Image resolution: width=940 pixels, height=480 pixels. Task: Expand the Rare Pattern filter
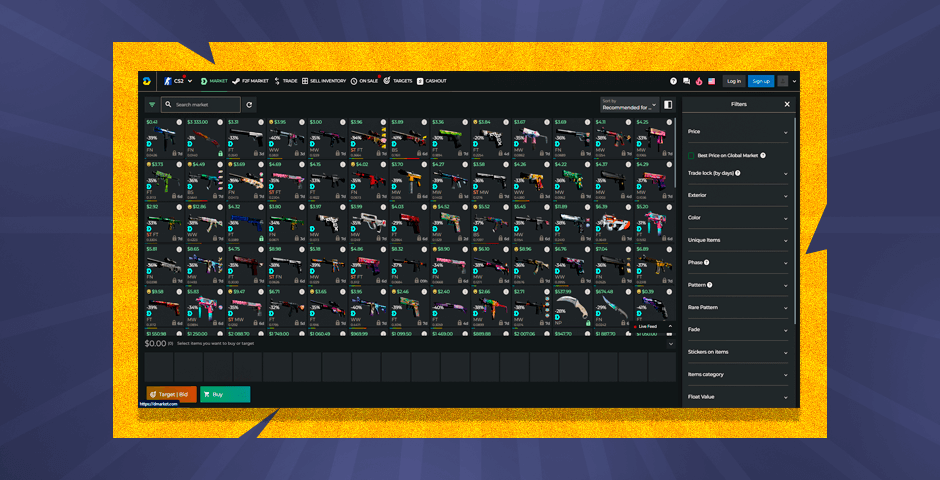coord(738,307)
